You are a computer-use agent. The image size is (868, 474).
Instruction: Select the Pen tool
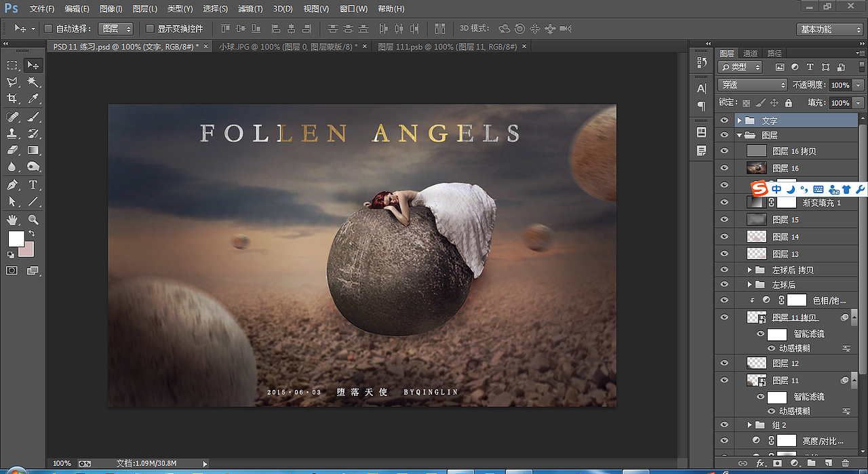(12, 185)
